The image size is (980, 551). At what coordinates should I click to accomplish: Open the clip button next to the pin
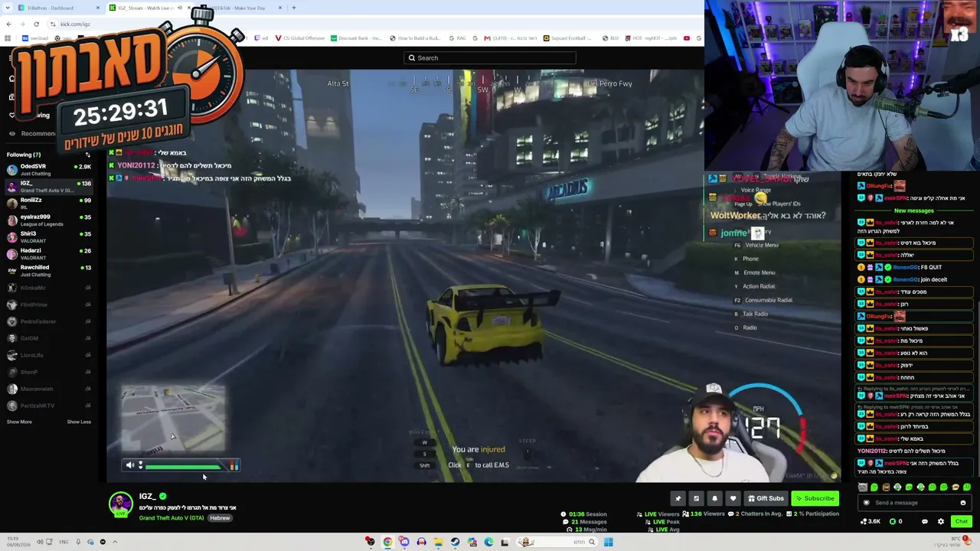point(696,498)
